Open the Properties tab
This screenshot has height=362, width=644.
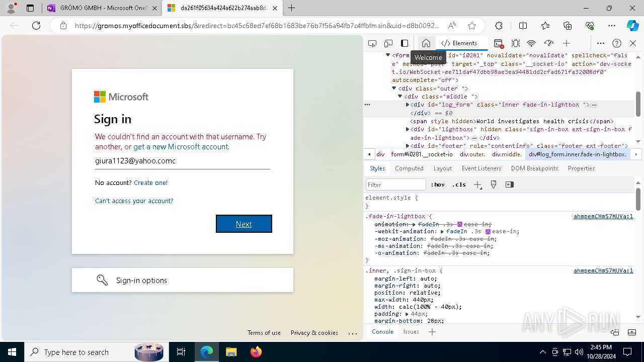(x=581, y=168)
